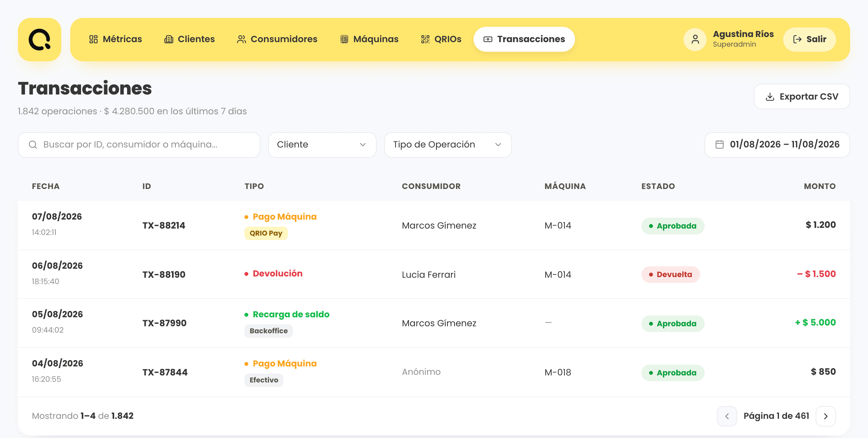This screenshot has height=438, width=868.
Task: Go to next page arrow
Action: (826, 416)
